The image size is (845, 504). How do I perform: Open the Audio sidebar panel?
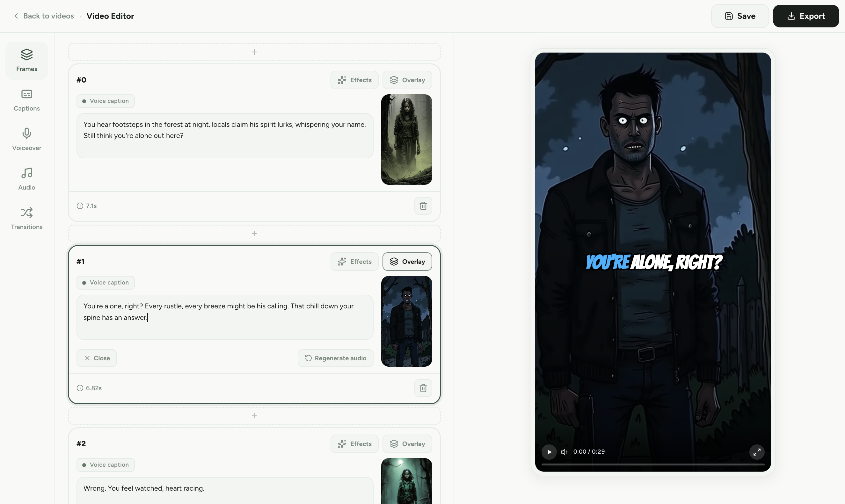(x=26, y=179)
